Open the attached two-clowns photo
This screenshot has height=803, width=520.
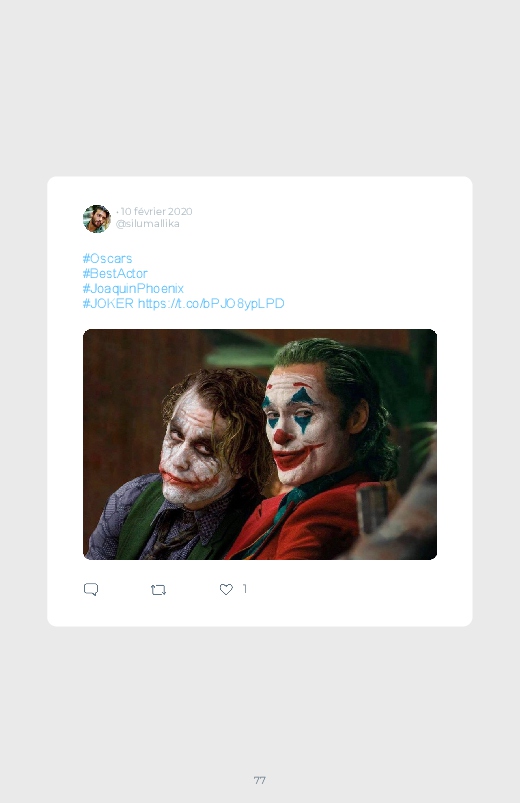point(260,445)
